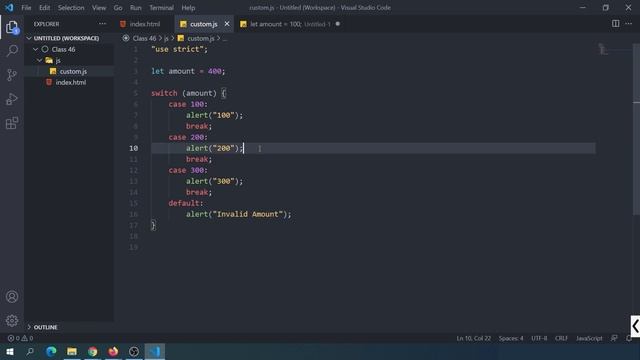
Task: Open the Edit menu
Action: tap(44, 8)
